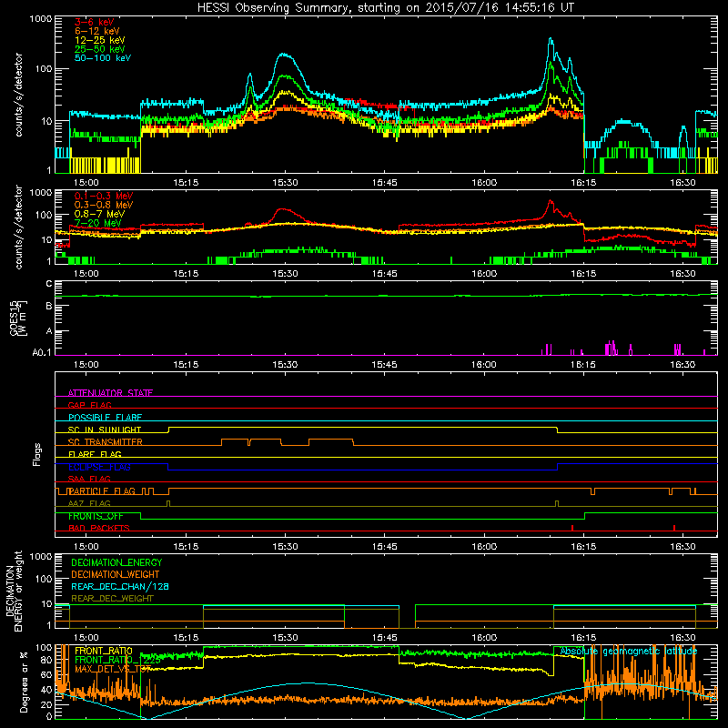Screen dimensions: 728x728
Task: Click the 'REAR_DEC_CHAN/128' legend label
Action: (x=120, y=586)
